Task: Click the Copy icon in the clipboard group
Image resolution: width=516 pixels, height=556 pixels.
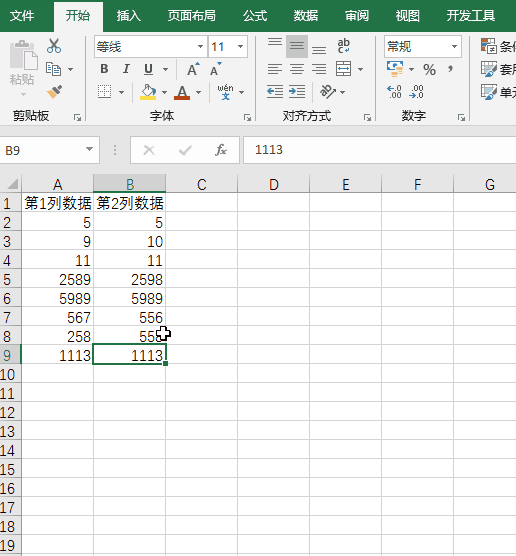Action: click(x=54, y=69)
